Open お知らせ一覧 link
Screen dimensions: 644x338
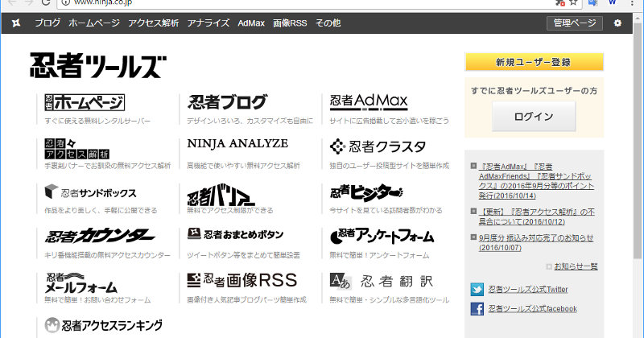(576, 266)
